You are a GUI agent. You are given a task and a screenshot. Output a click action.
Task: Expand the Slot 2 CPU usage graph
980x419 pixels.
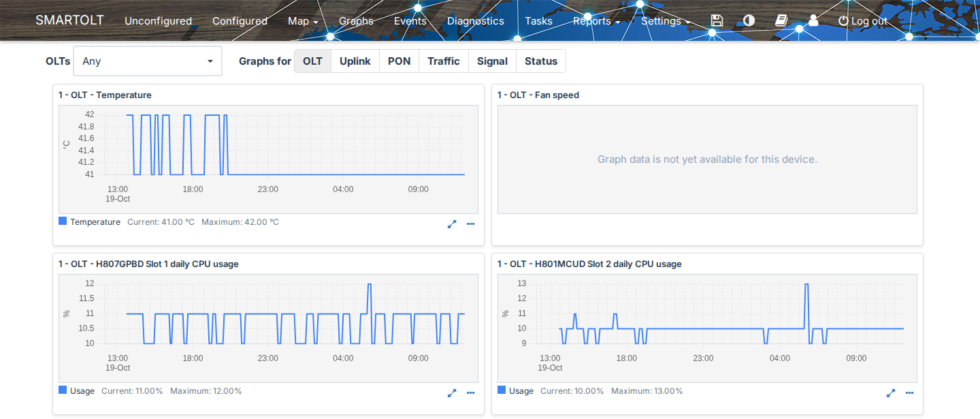pos(891,392)
